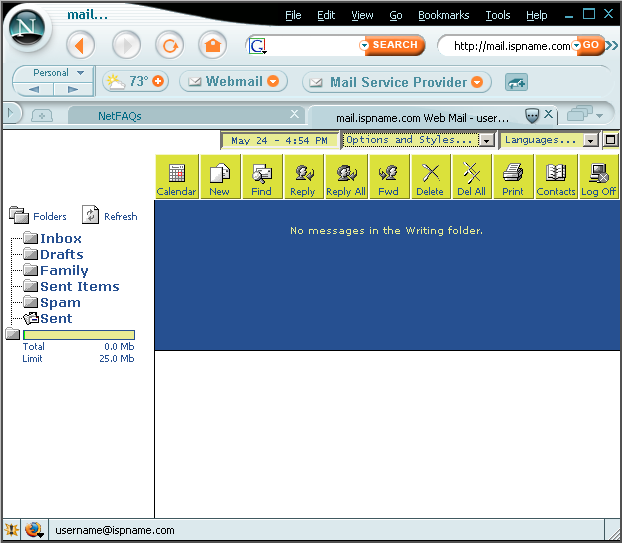Click the Del All toolbar button
This screenshot has width=622, height=543.
click(x=472, y=177)
